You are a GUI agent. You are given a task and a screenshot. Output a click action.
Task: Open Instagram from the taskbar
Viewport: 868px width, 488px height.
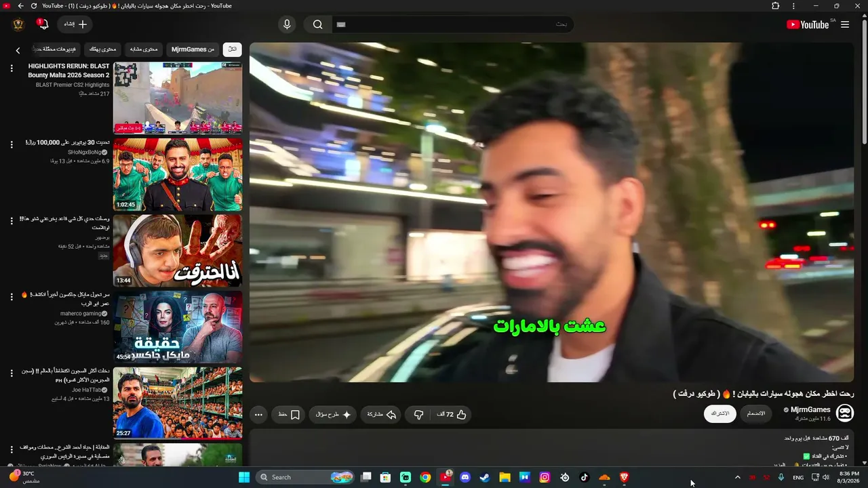[545, 477]
